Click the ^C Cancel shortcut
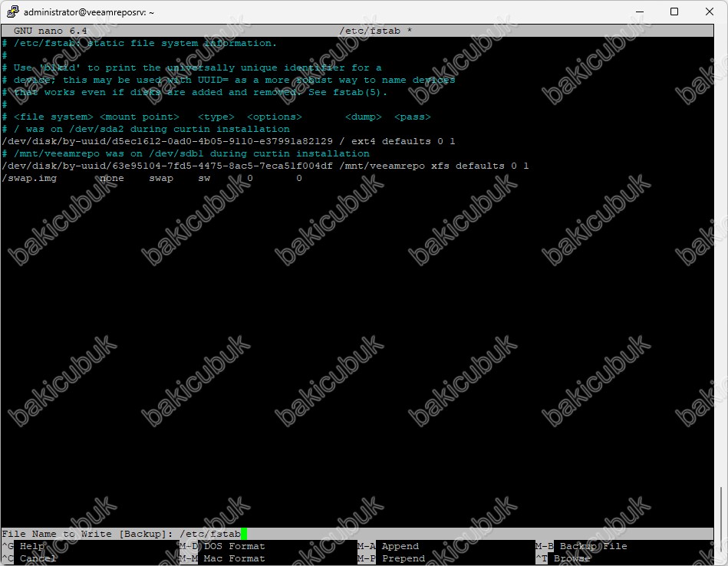 coord(29,558)
